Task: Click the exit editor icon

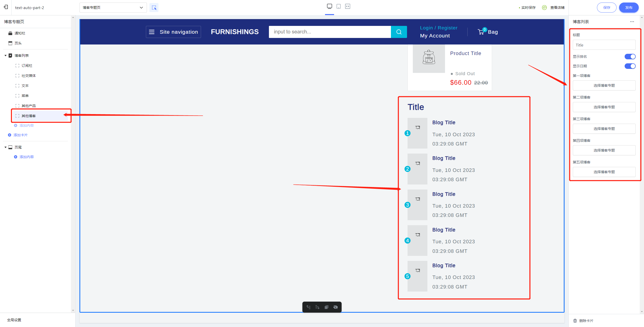Action: click(6, 7)
